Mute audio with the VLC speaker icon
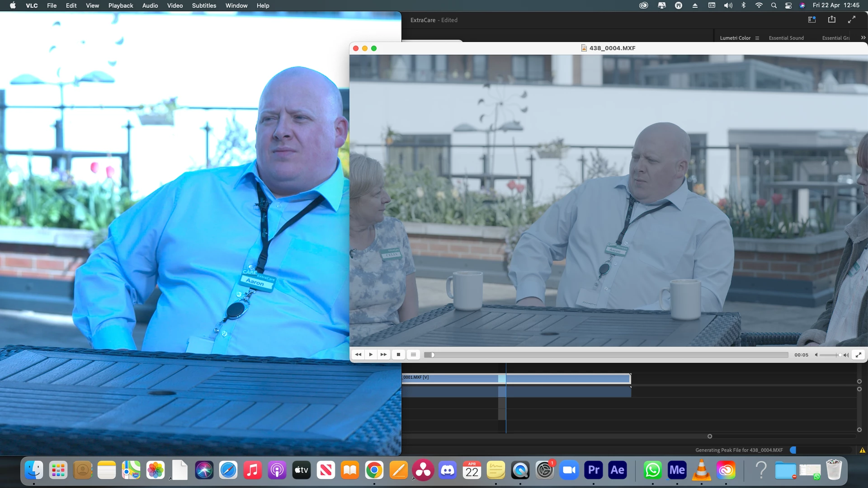The height and width of the screenshot is (488, 868). coord(816,355)
